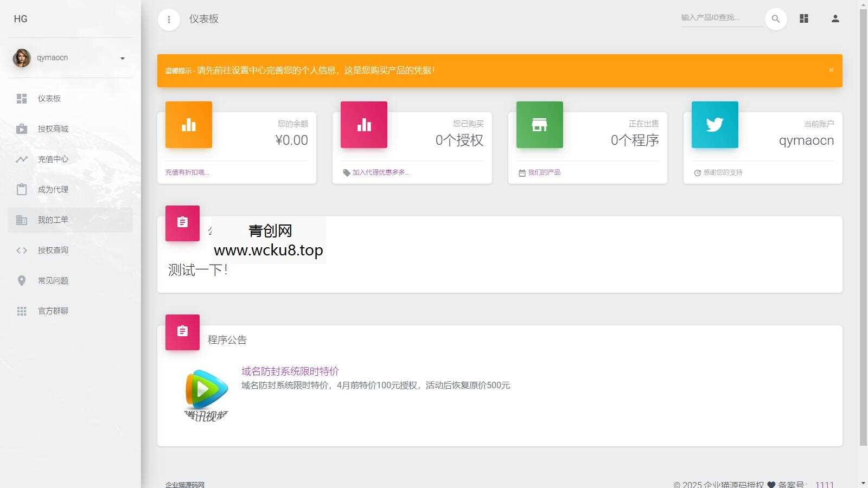Open the 充值有折扣哦 link

tap(187, 172)
